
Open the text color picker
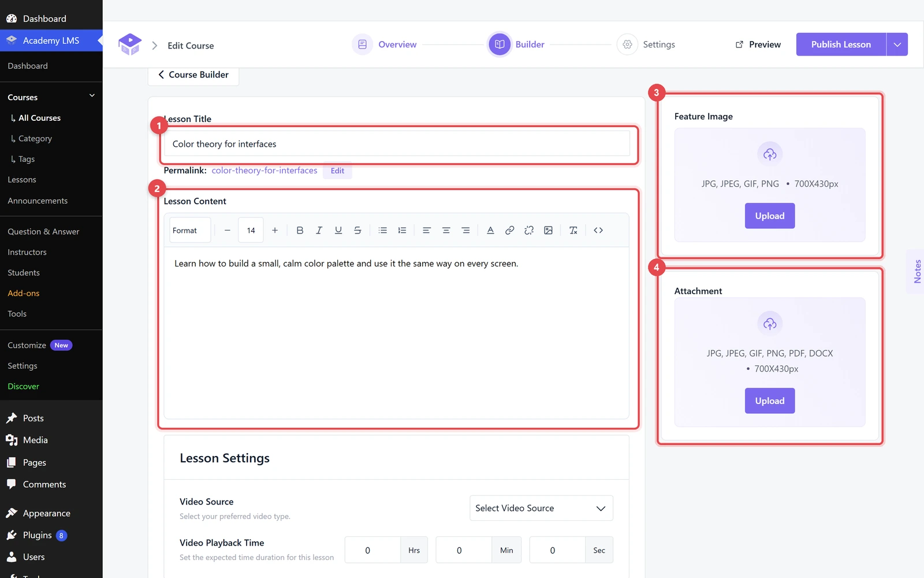(x=490, y=230)
